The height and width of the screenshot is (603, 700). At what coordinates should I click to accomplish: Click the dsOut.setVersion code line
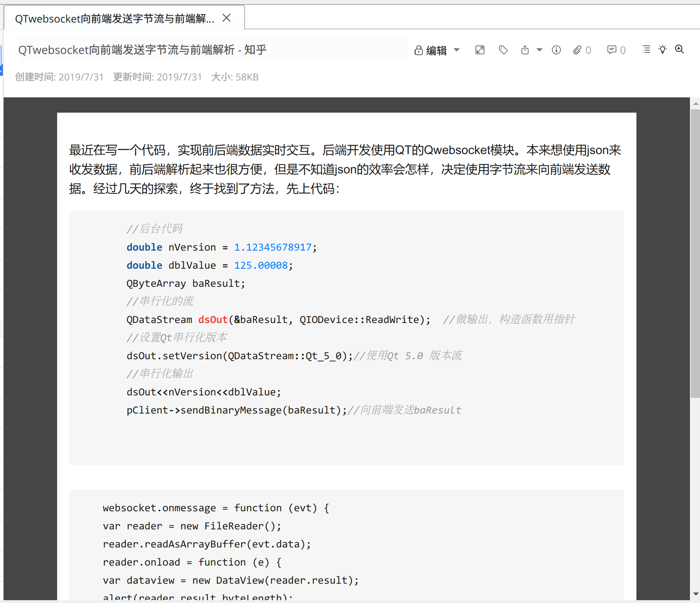[239, 356]
